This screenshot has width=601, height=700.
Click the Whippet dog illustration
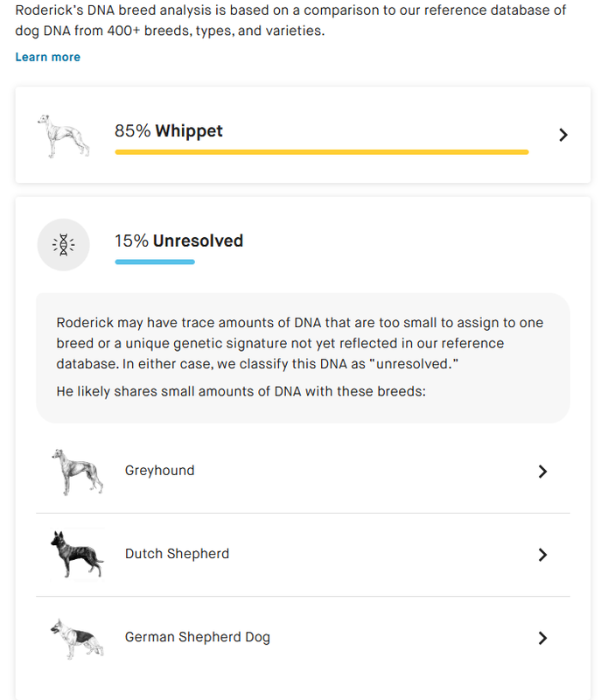pyautogui.click(x=63, y=136)
